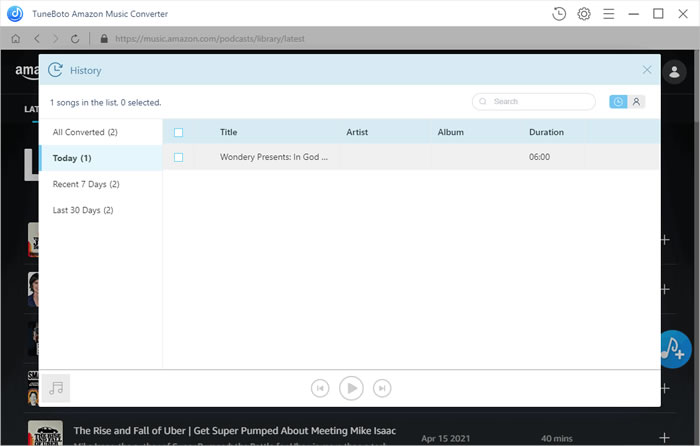Play the selected track

coord(351,388)
